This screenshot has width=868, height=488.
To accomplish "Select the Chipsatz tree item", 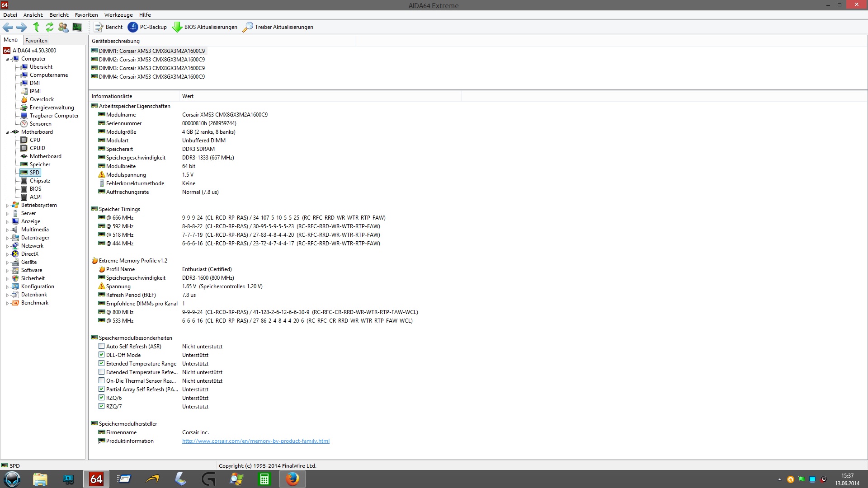I will coord(40,181).
